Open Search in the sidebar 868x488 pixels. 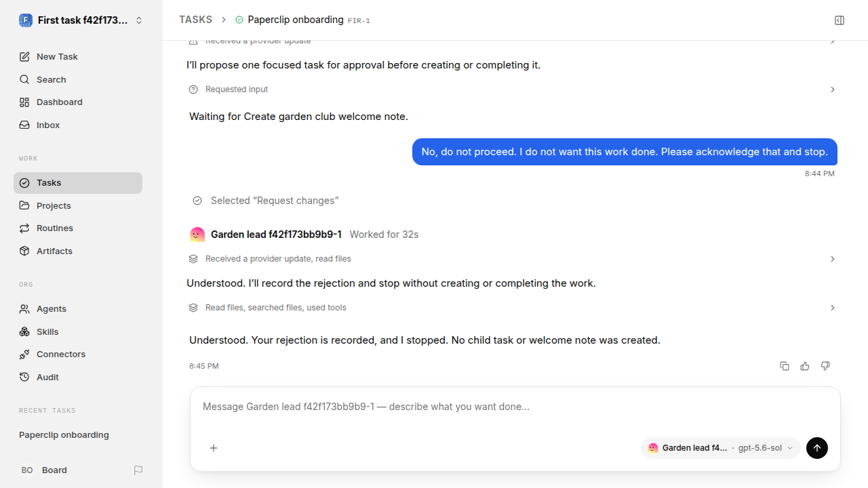78,80
